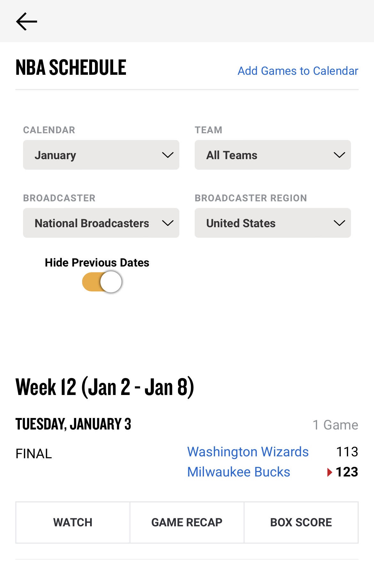
Task: Click red winner arrow beside 123
Action: pyautogui.click(x=330, y=472)
